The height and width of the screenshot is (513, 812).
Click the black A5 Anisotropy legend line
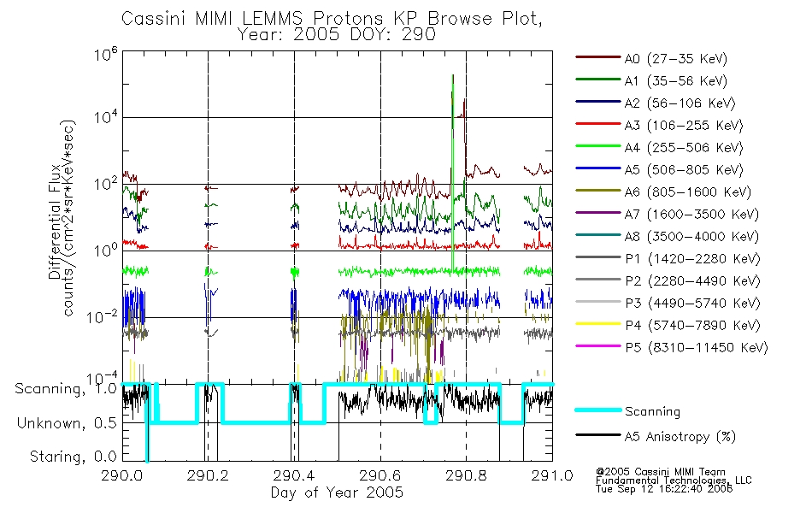pyautogui.click(x=598, y=435)
